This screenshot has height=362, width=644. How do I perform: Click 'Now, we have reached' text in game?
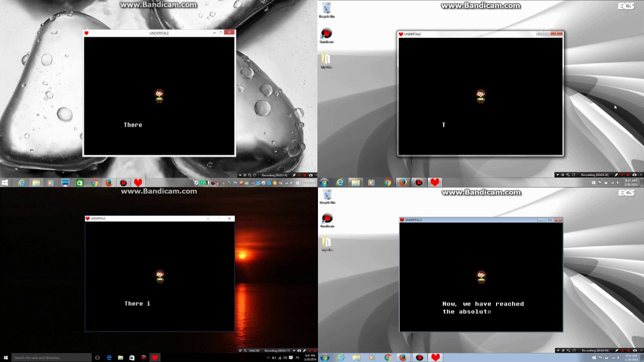(x=483, y=304)
